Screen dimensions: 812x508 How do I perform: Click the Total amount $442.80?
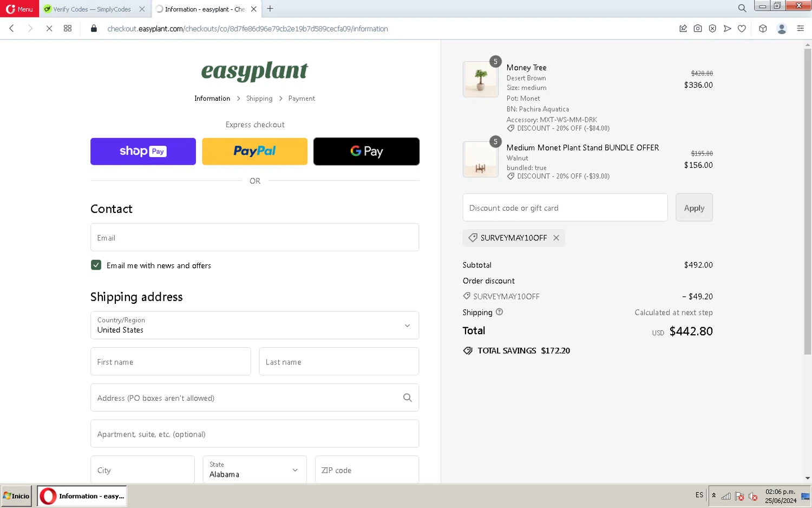point(691,331)
